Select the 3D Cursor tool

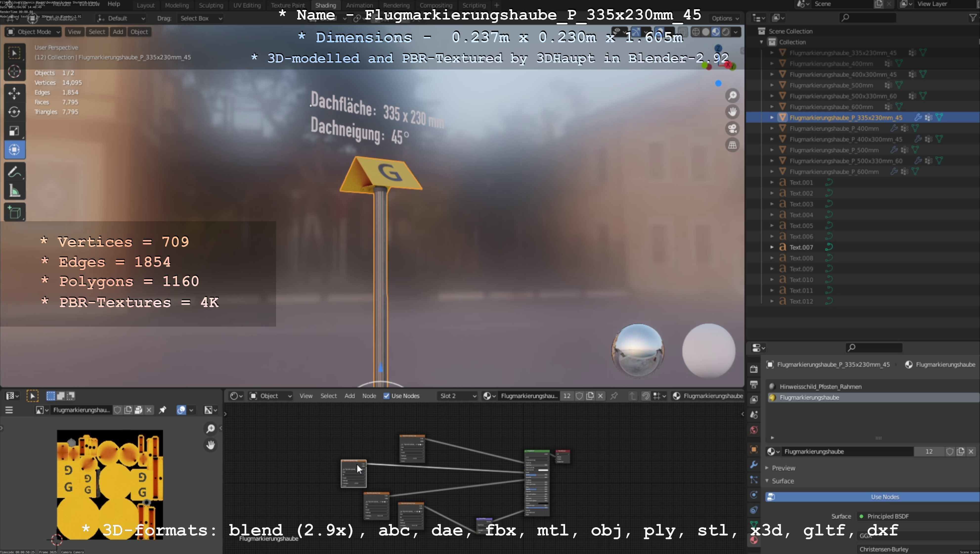14,72
